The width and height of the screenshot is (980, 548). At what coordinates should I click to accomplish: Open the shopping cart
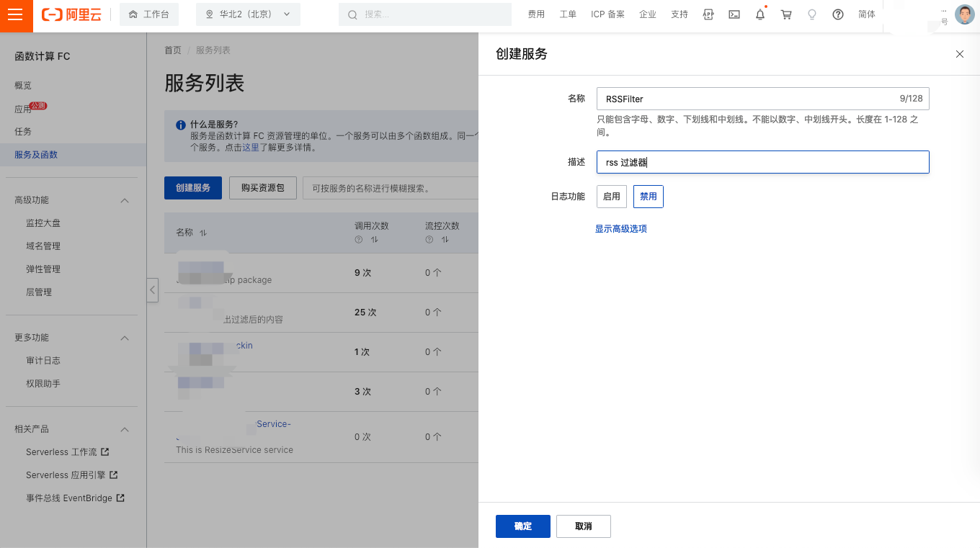click(x=786, y=14)
